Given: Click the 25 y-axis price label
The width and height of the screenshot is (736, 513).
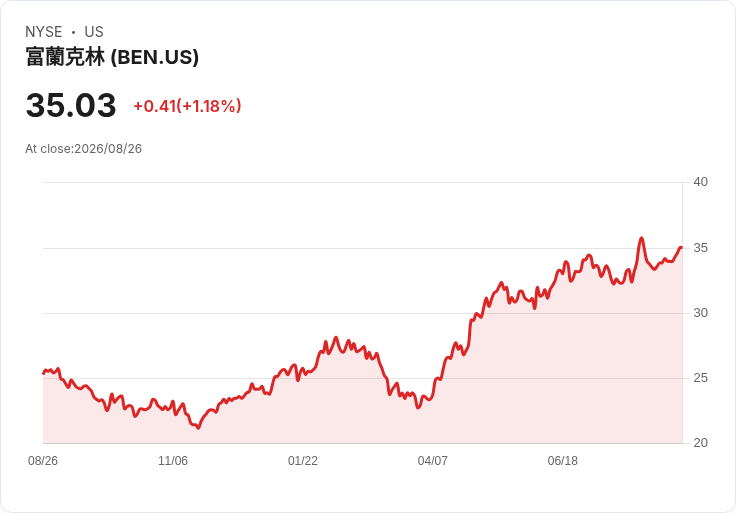Looking at the screenshot, I should click(x=700, y=378).
